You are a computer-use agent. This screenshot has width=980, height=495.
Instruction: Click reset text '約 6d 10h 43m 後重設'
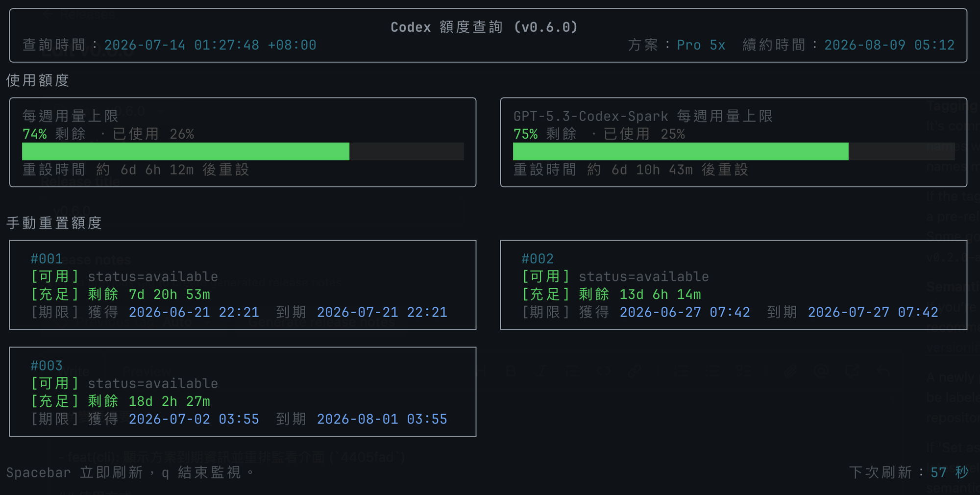tap(668, 170)
